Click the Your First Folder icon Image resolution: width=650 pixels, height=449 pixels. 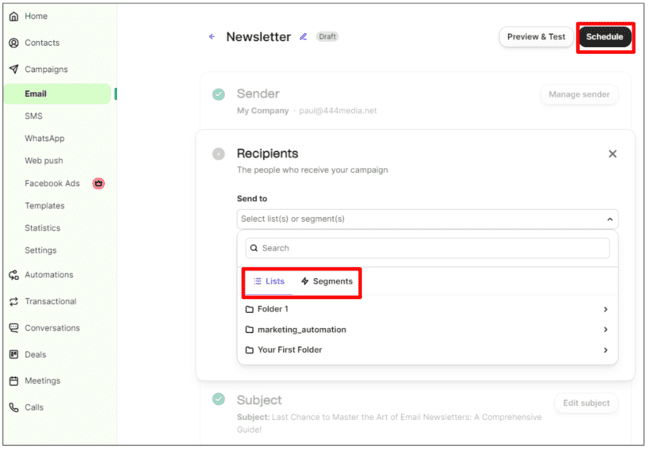[x=249, y=350]
